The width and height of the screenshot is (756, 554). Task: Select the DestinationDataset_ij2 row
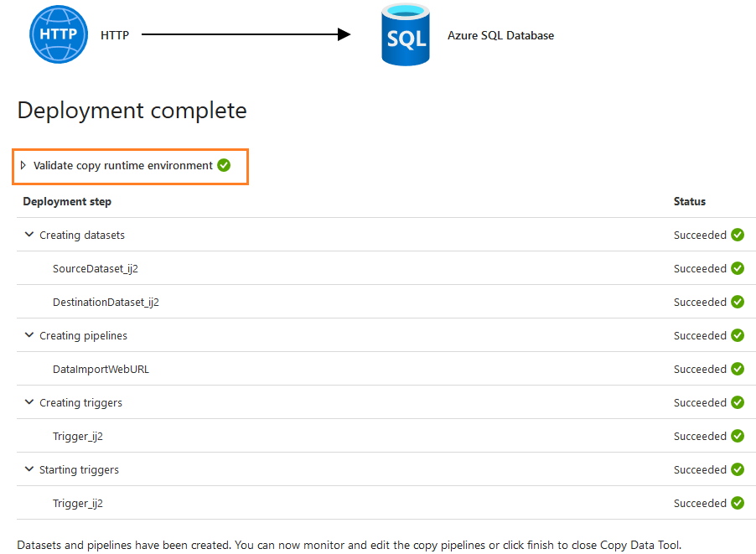[x=106, y=303]
